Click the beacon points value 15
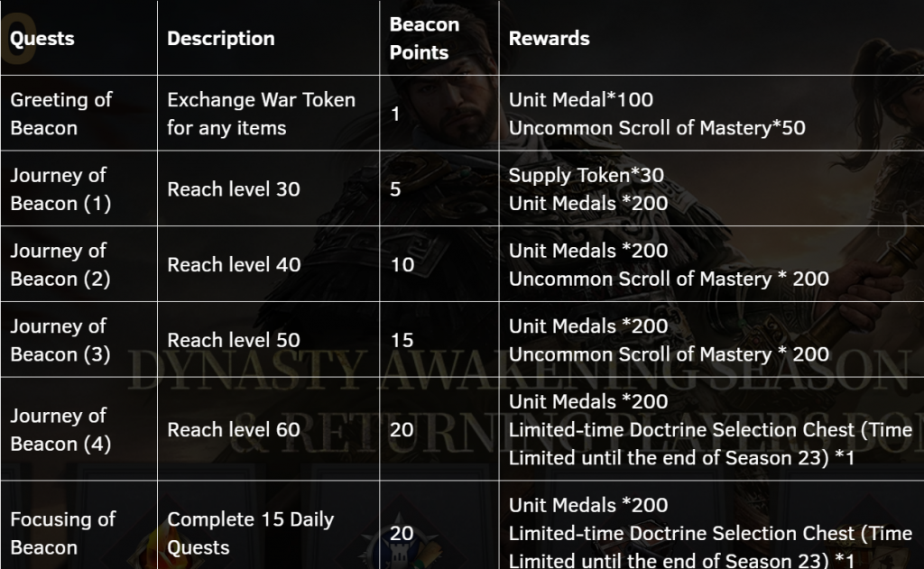This screenshot has width=924, height=569. coord(402,340)
